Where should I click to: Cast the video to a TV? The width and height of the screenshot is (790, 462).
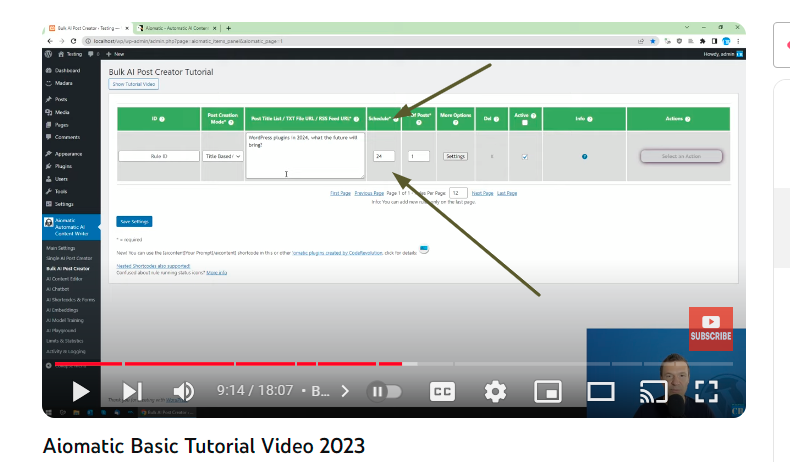click(x=653, y=391)
